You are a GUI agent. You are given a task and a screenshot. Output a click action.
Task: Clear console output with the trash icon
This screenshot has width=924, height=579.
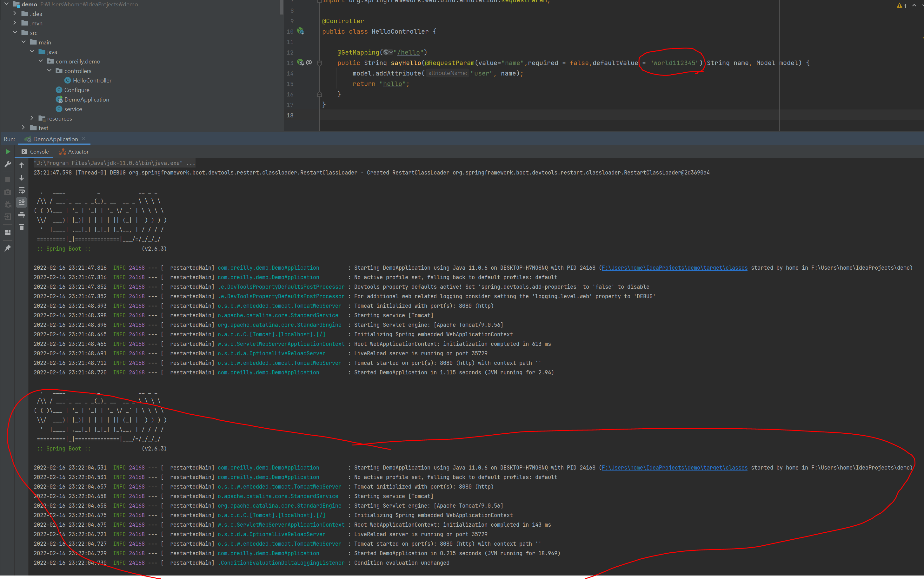[x=22, y=227]
